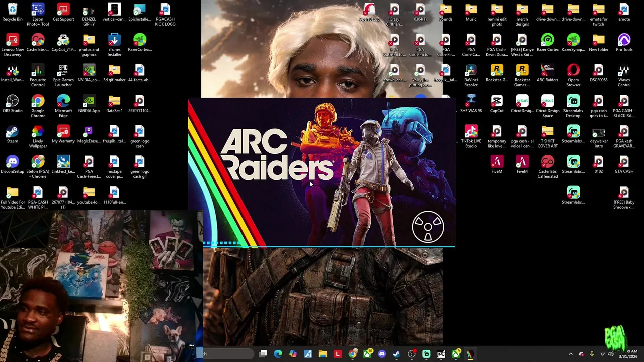Open Stefon (PGA) Chrome profile shortcut

click(x=38, y=168)
